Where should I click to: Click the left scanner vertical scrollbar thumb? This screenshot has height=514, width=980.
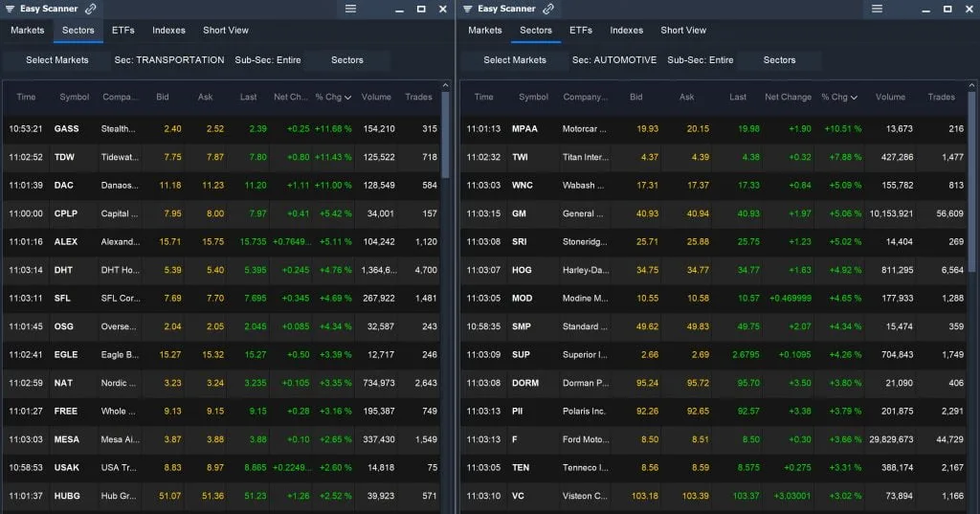446,135
